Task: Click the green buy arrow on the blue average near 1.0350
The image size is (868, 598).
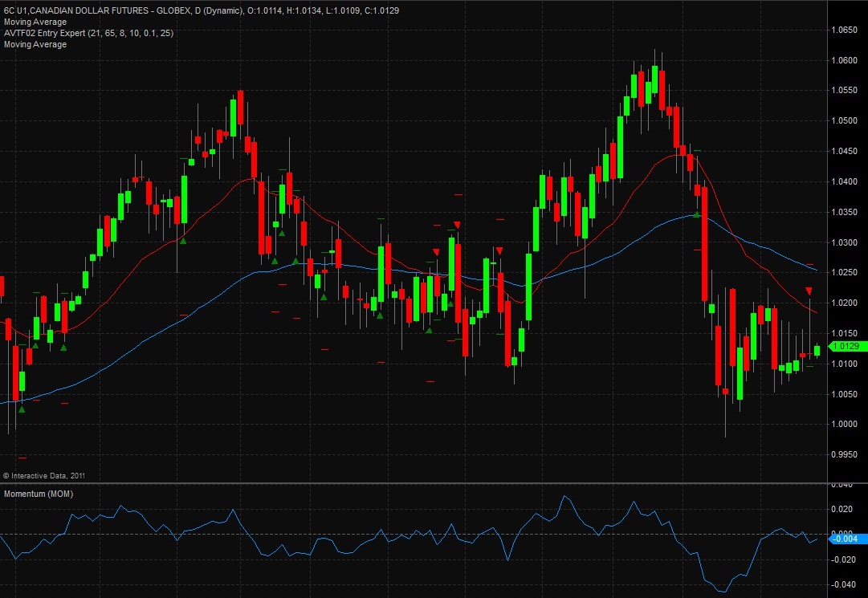Action: click(x=697, y=214)
